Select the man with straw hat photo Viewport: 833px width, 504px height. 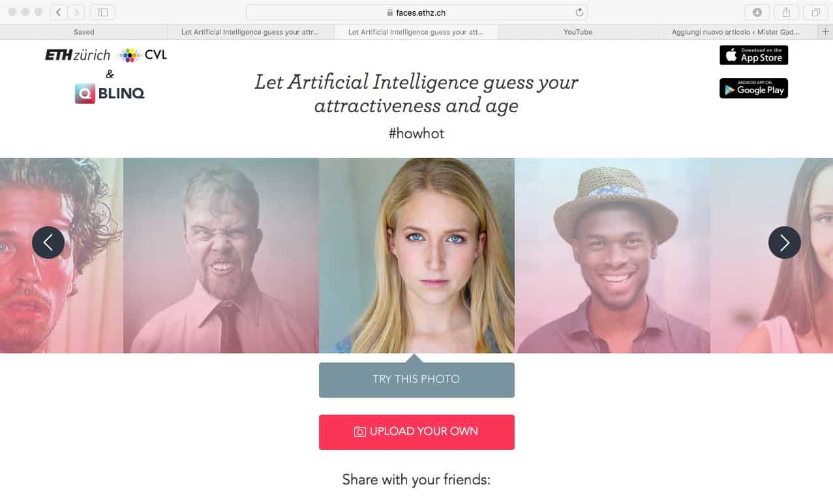(x=613, y=256)
